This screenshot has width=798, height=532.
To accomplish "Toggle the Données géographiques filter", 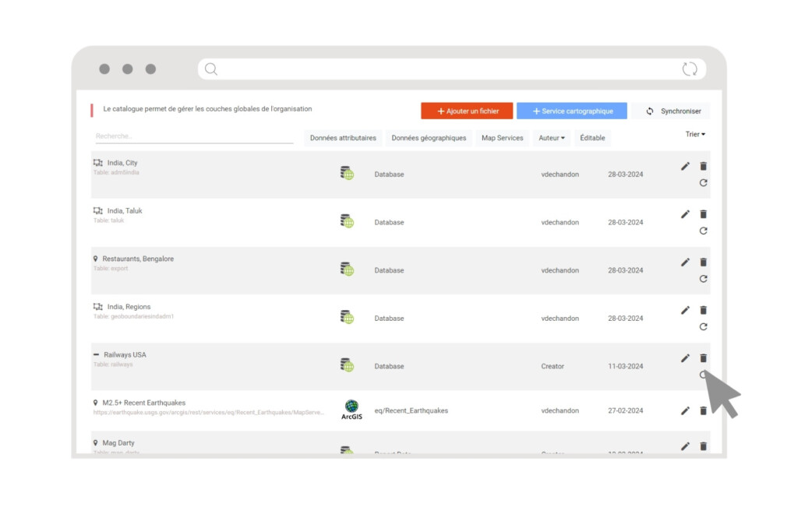I will point(429,138).
